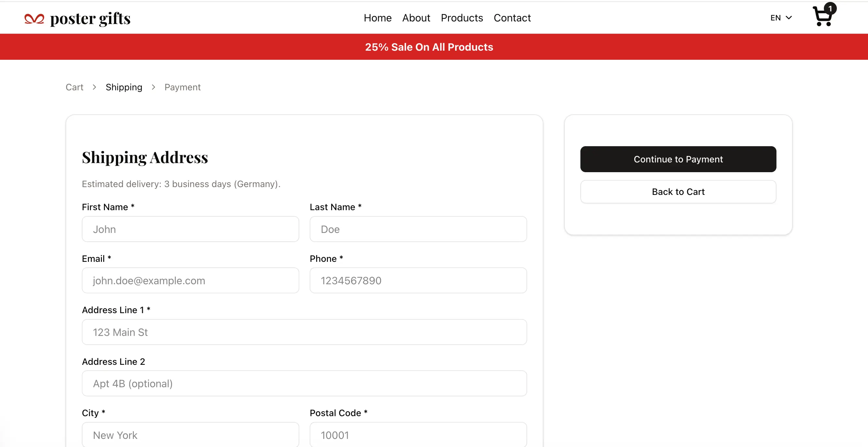
Task: Focus the First Name field
Action: (190, 229)
